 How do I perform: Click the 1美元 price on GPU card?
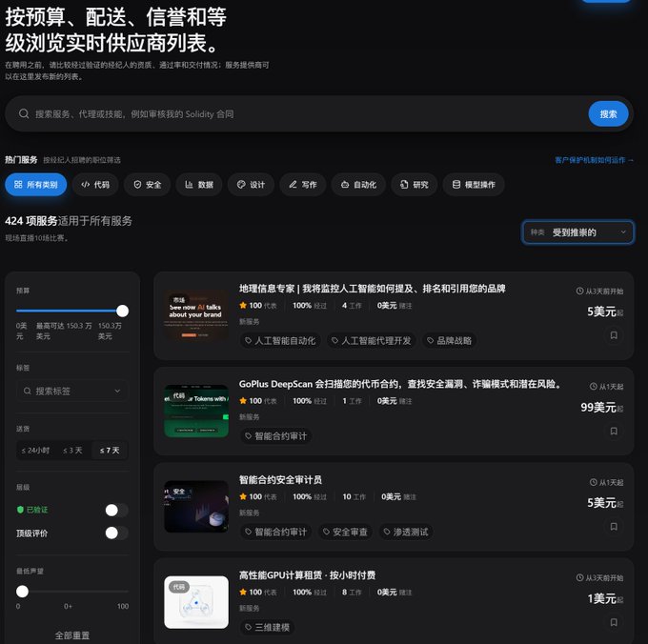click(602, 598)
